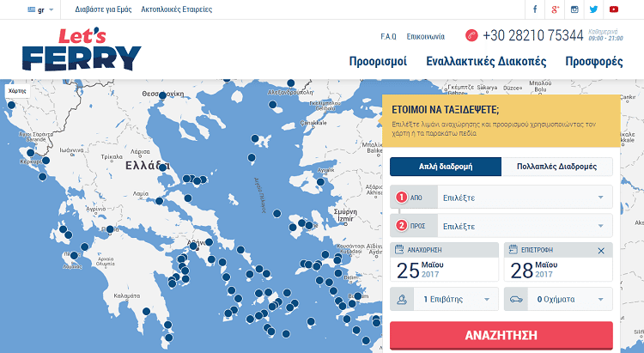
Task: Pick the departure date 25 Μαΐου 2017
Action: click(444, 270)
